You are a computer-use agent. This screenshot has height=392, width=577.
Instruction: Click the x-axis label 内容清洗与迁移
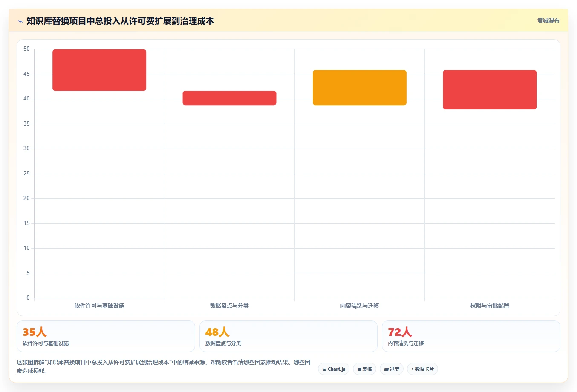pos(360,306)
